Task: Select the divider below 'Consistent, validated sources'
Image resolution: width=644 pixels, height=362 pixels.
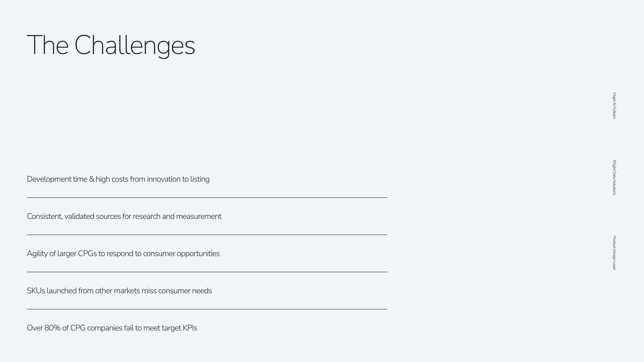Action: (x=207, y=235)
